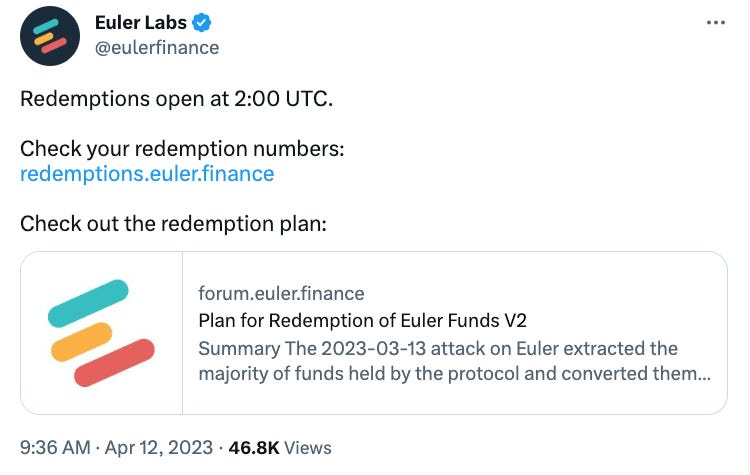750x475 pixels.
Task: Open the forum.euler.finance domain label
Action: click(x=281, y=293)
